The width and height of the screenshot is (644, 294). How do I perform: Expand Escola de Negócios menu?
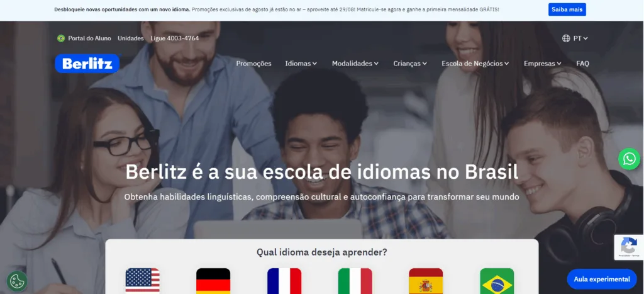[475, 64]
